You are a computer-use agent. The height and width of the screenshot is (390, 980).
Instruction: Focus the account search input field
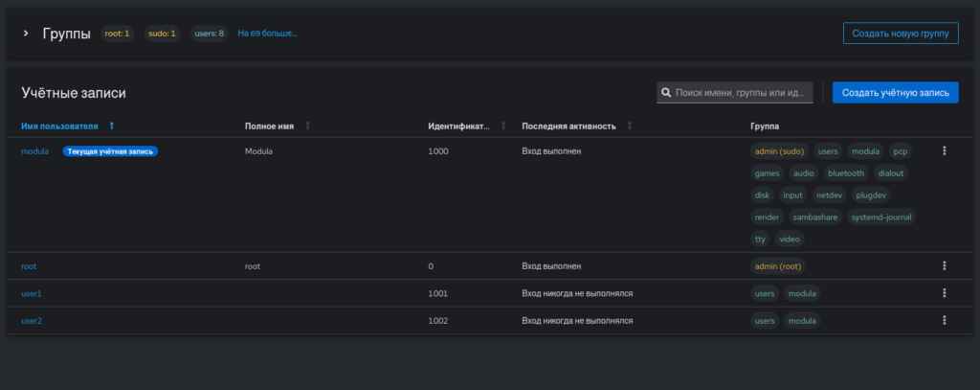(x=735, y=93)
